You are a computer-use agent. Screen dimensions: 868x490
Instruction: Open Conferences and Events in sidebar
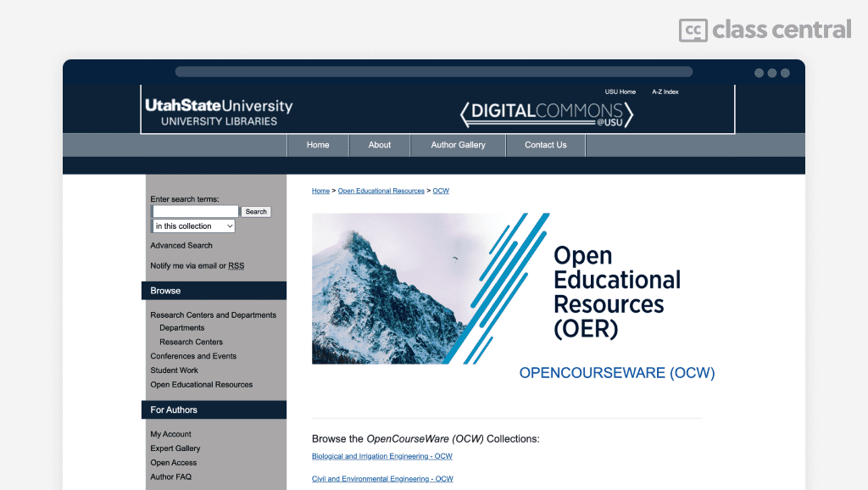(193, 356)
